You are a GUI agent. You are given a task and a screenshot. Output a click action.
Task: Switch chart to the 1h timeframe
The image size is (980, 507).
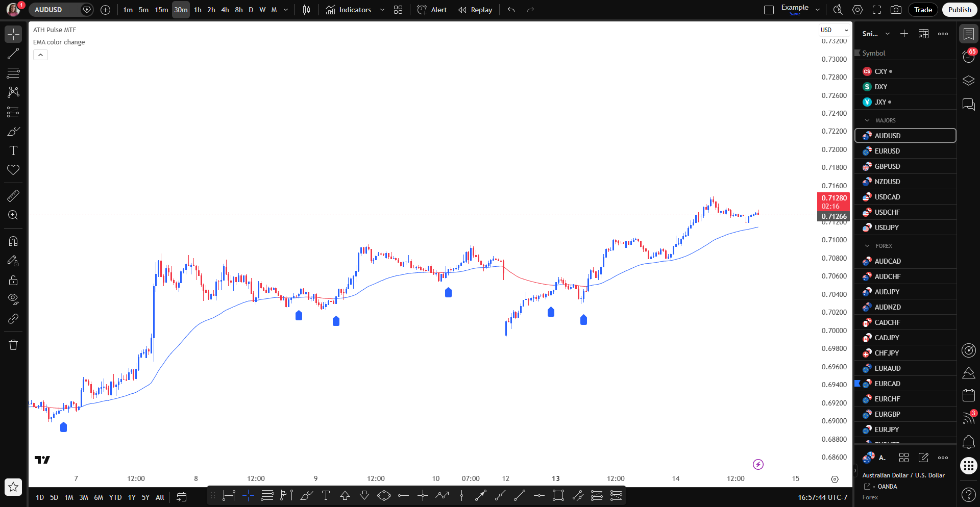(x=198, y=10)
